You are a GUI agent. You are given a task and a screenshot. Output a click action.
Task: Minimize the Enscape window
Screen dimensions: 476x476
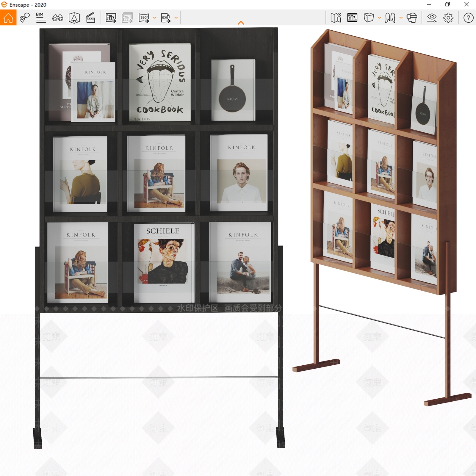click(429, 4)
